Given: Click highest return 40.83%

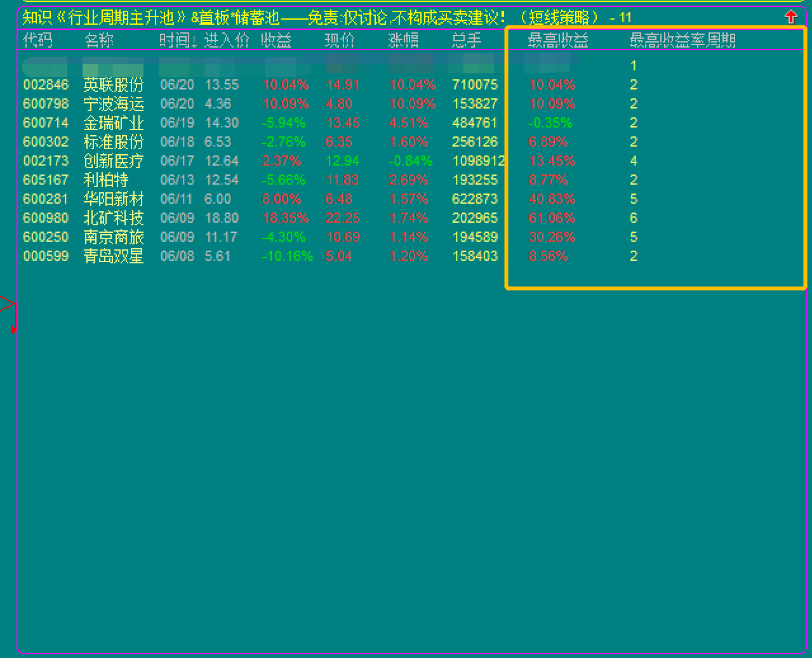Looking at the screenshot, I should 552,199.
